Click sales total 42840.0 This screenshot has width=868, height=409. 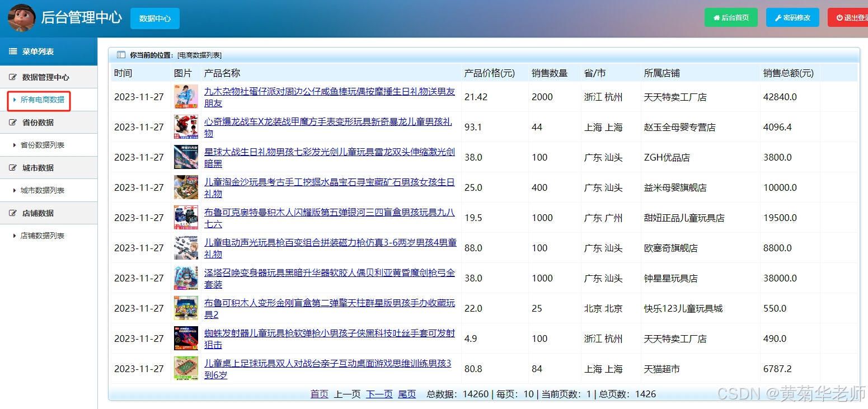point(780,97)
